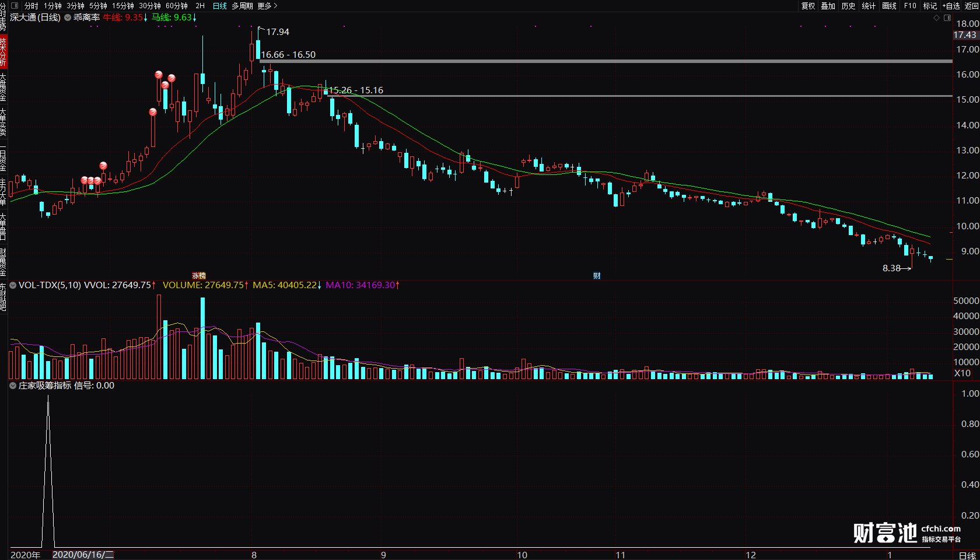Switch to 5分钟 timeframe
The width and height of the screenshot is (980, 560).
point(98,6)
